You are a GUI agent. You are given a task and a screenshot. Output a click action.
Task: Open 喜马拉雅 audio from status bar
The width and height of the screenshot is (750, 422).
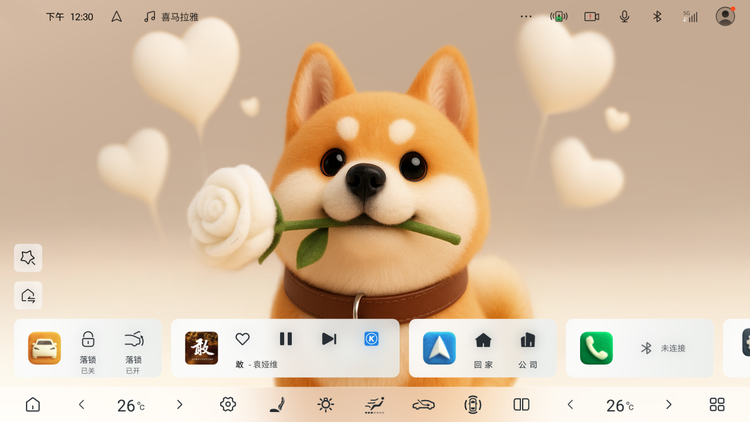pos(172,17)
